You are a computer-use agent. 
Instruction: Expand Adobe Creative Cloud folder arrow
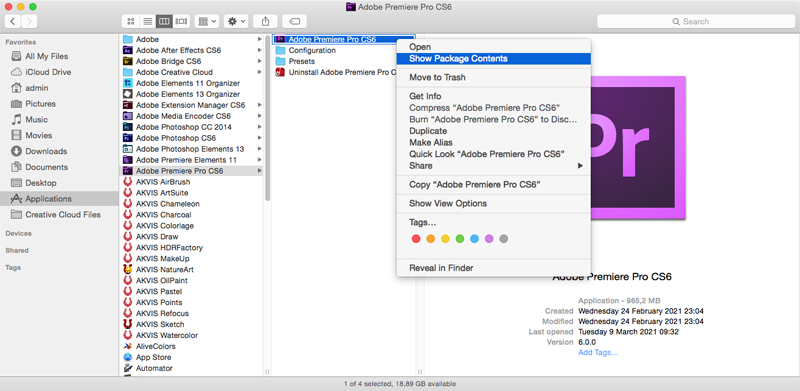click(x=260, y=72)
